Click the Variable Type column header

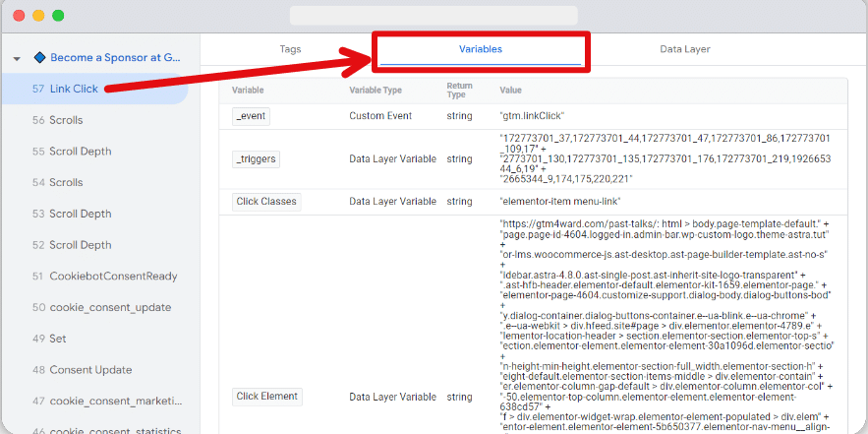(x=376, y=91)
